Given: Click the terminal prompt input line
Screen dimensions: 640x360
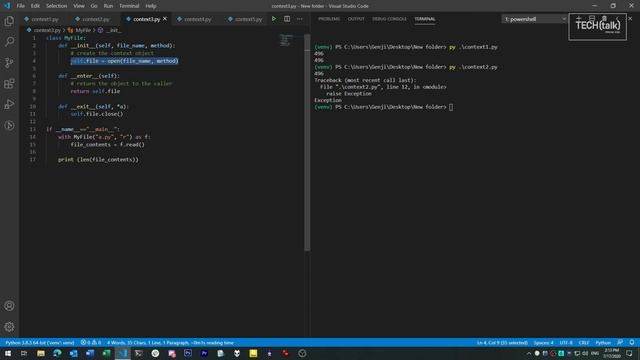Looking at the screenshot, I should [384, 107].
